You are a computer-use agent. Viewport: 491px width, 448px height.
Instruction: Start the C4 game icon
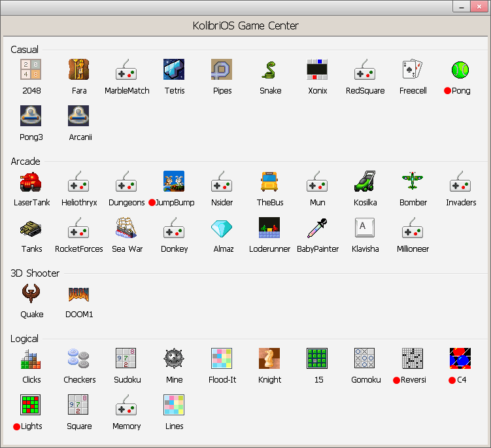click(x=460, y=358)
